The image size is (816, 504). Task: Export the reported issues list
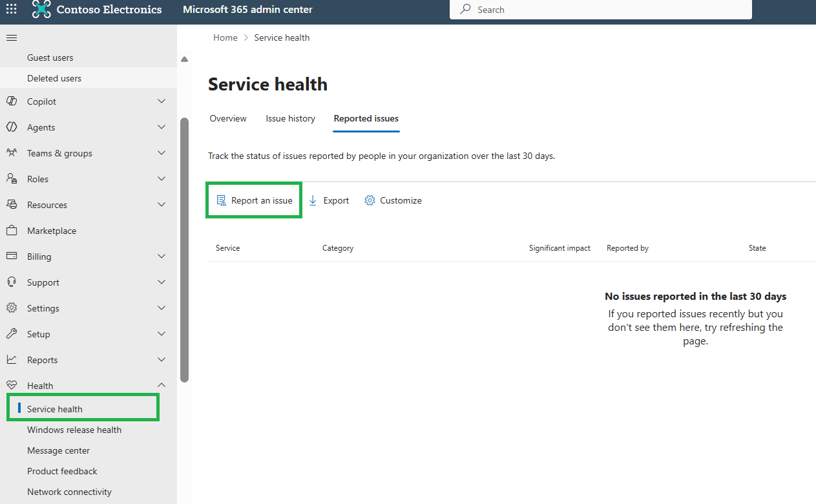click(x=329, y=200)
